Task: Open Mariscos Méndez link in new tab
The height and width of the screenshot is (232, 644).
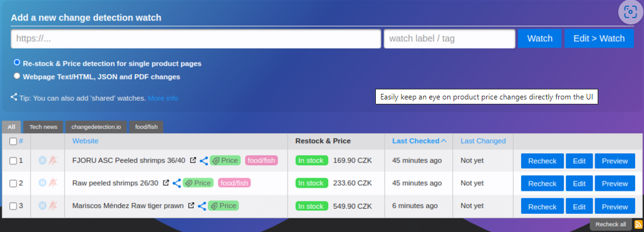Action: pyautogui.click(x=191, y=206)
